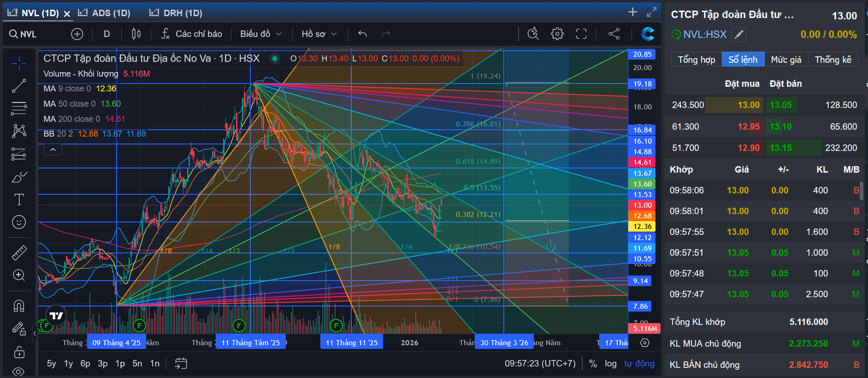Click the green market status dot

[275, 59]
